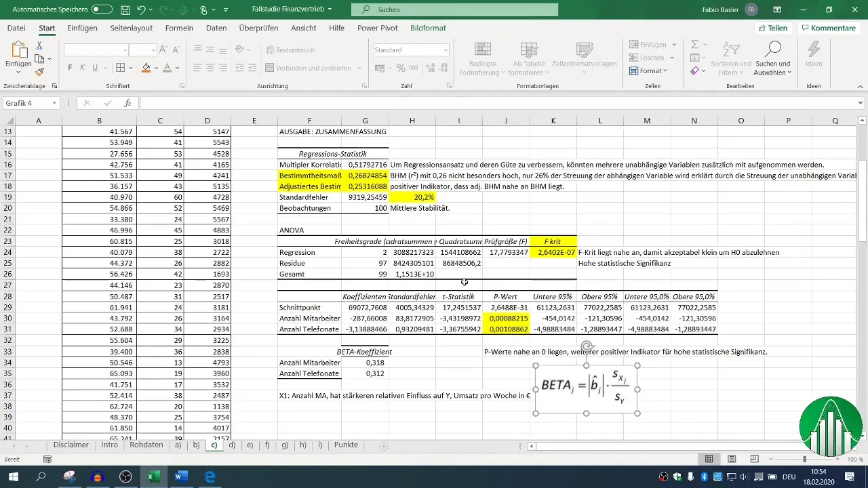The width and height of the screenshot is (868, 488).
Task: Open the Windows Start menu
Action: pyautogui.click(x=13, y=476)
